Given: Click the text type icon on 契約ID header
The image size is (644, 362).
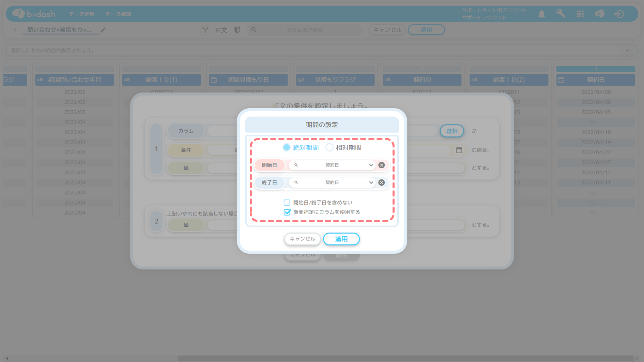Looking at the screenshot, I should (387, 80).
